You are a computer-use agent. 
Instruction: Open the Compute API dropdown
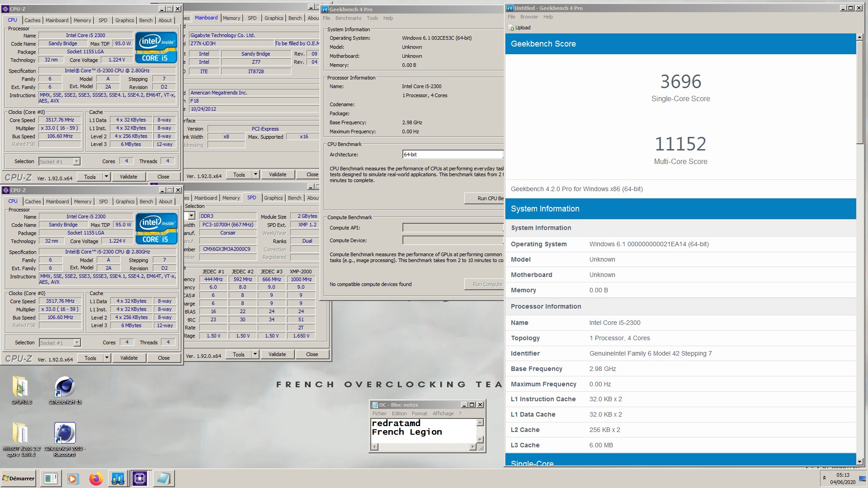click(453, 228)
